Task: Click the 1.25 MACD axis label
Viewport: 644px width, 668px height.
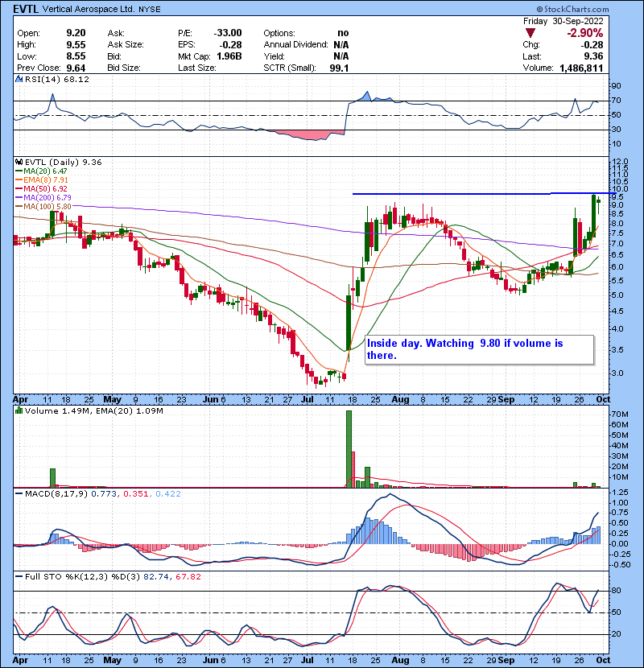Action: click(x=620, y=493)
